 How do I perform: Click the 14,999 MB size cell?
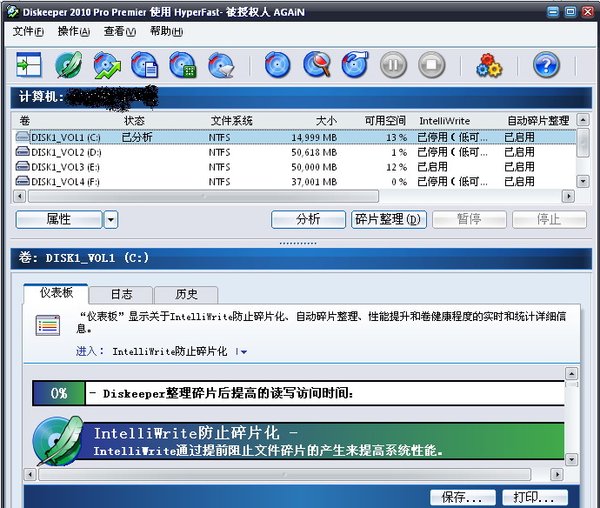click(314, 137)
